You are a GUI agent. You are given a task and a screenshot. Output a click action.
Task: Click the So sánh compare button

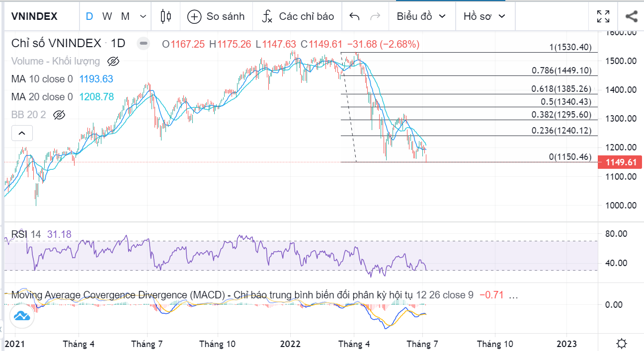pyautogui.click(x=216, y=16)
